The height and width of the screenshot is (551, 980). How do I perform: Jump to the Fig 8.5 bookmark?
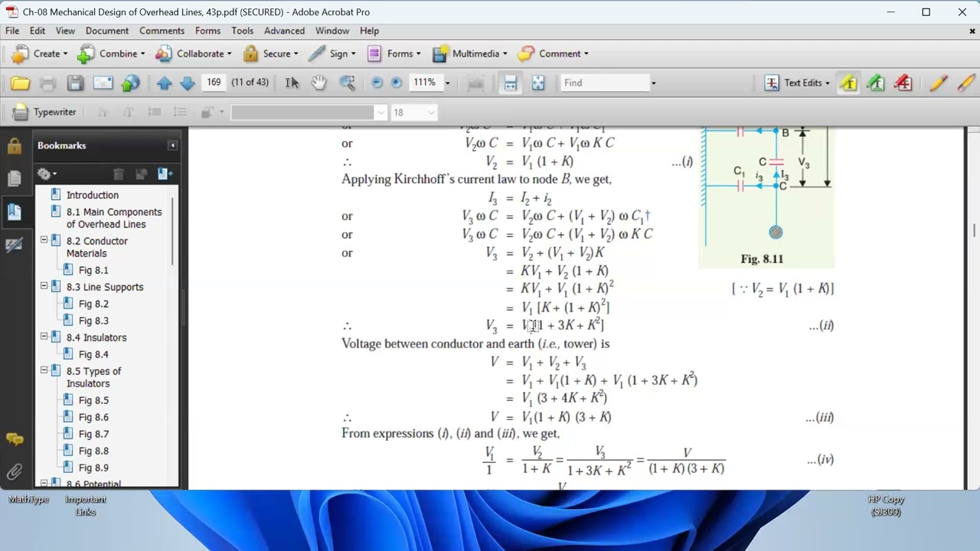(93, 400)
